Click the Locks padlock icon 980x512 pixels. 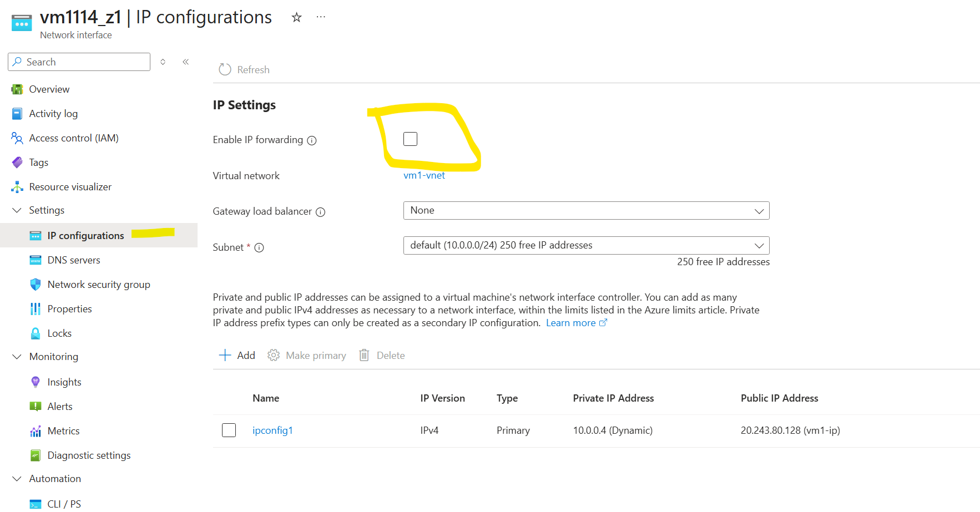tap(36, 333)
